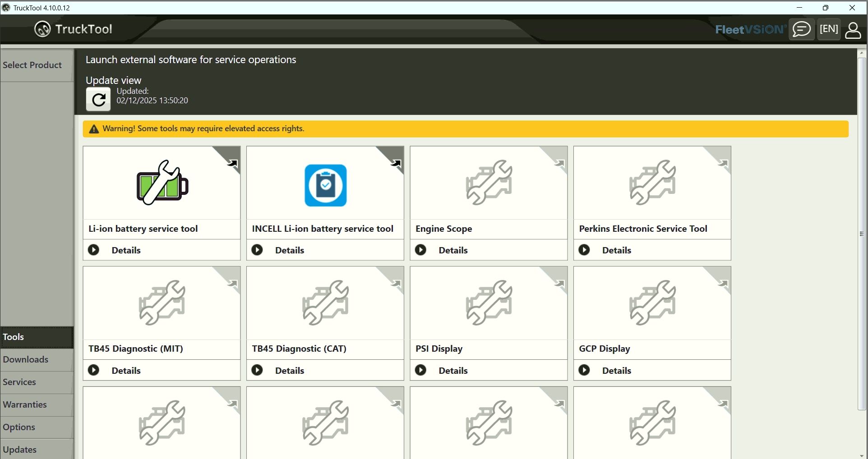Viewport: 868px width, 459px height.
Task: Open the INCELL Li-ion battery service tool icon
Action: (325, 185)
